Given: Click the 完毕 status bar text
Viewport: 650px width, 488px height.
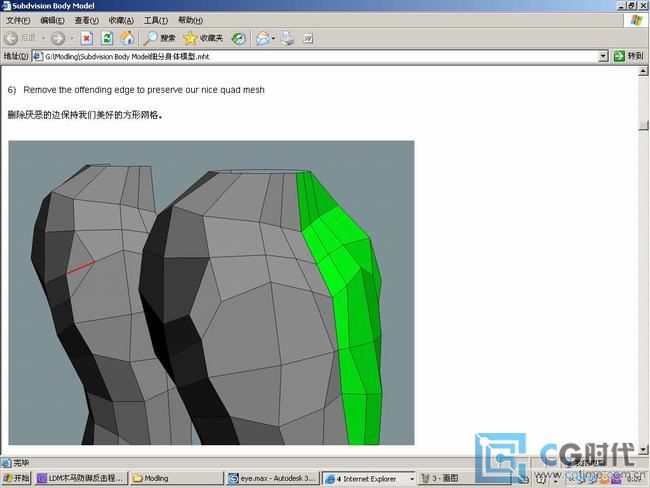Looking at the screenshot, I should (21, 463).
